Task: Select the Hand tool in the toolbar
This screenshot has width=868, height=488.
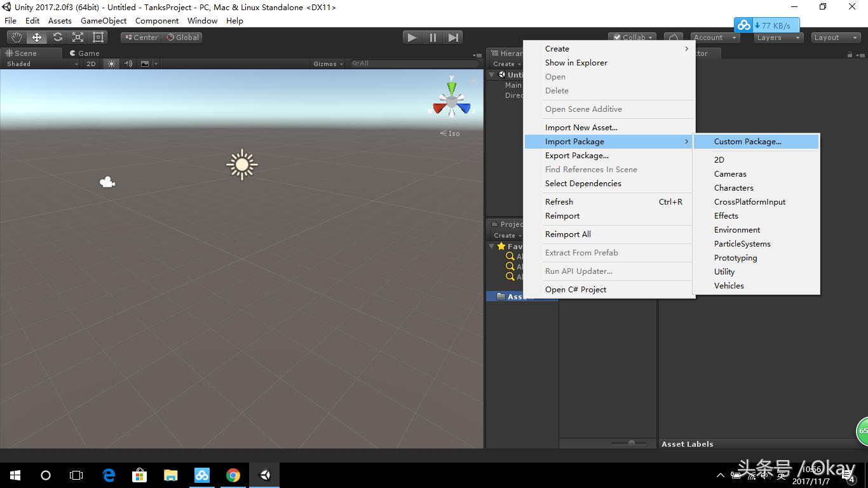Action: [16, 37]
